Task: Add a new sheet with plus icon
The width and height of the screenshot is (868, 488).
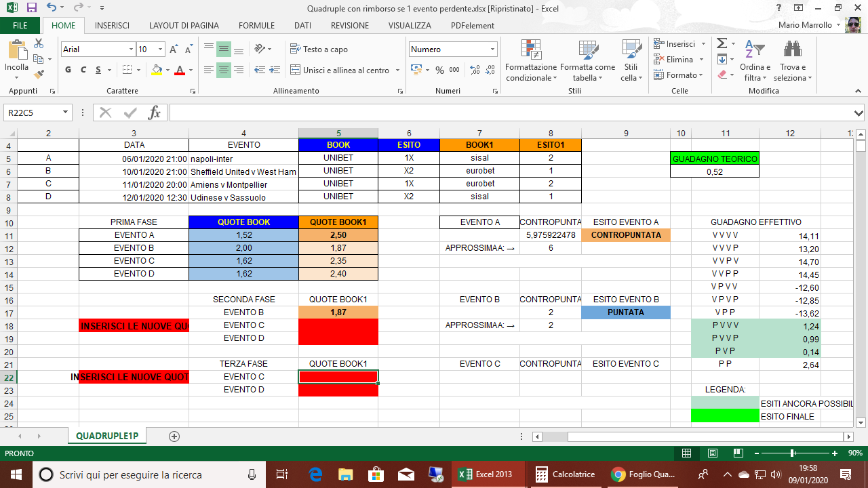Action: pos(174,436)
